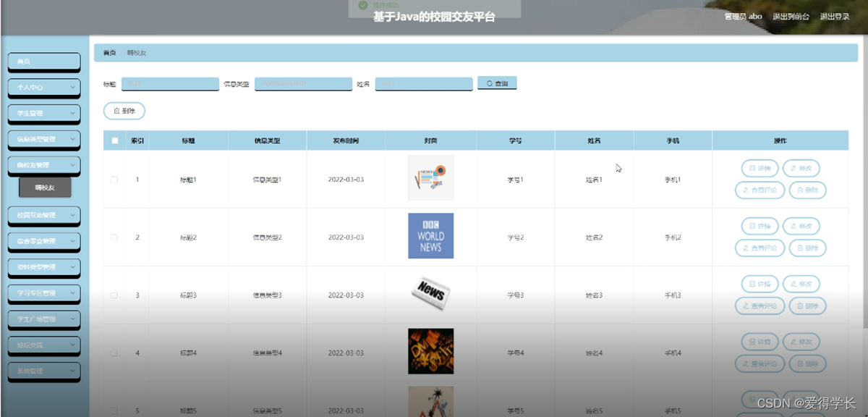The height and width of the screenshot is (417, 868).
Task: Click the cell 信息类型1
Action: [267, 180]
